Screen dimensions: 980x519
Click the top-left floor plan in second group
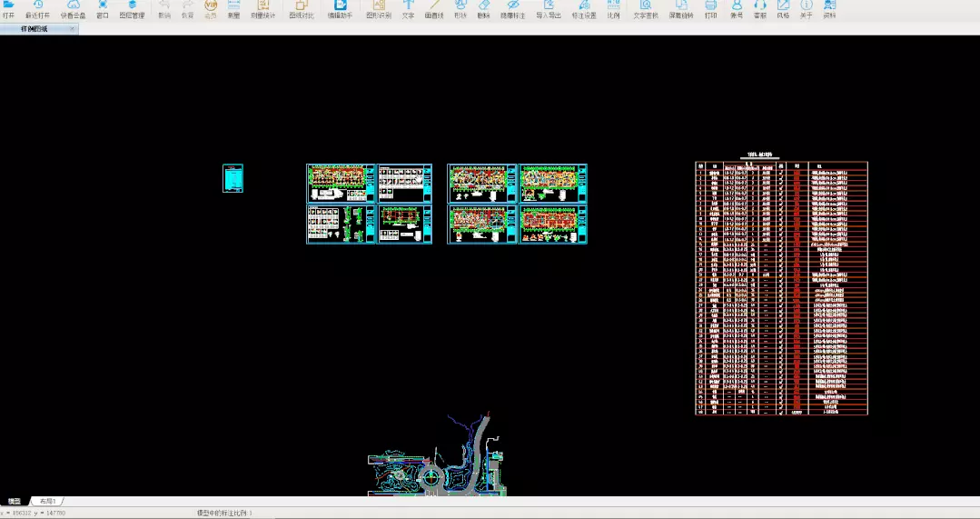pos(482,184)
